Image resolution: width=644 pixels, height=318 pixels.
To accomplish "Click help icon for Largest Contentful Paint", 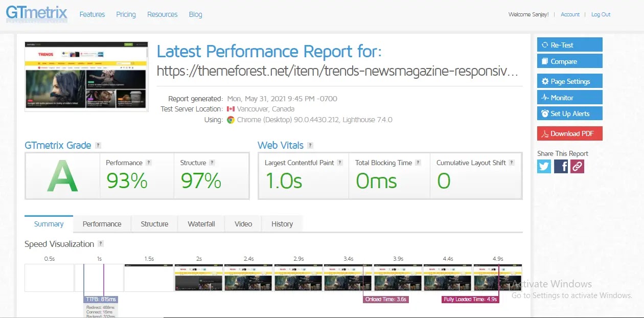I will pyautogui.click(x=340, y=163).
